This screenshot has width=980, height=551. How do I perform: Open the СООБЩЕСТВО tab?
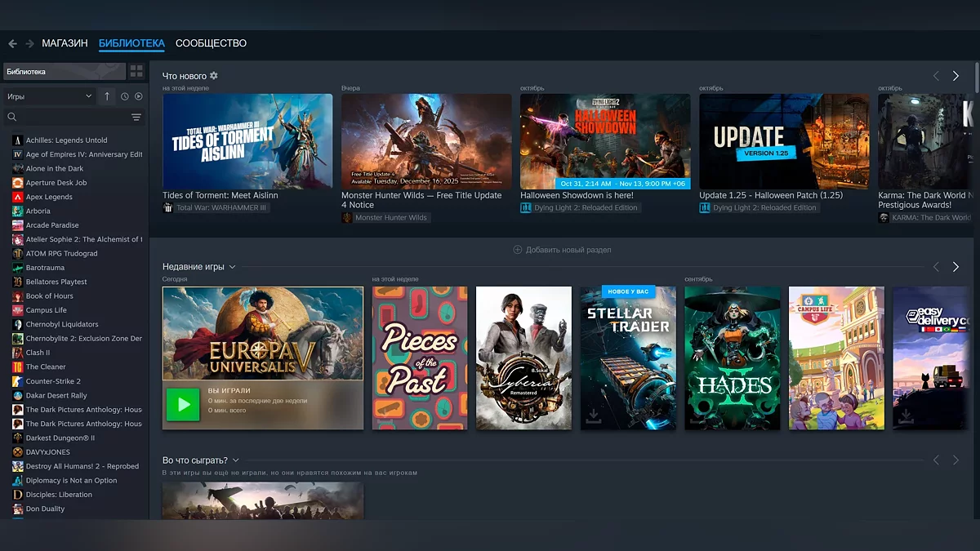click(x=211, y=43)
